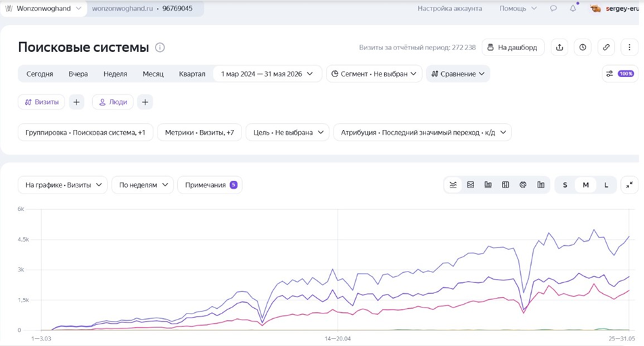This screenshot has width=644, height=346.
Task: Add another metric next to Визиты
Action: coord(76,102)
